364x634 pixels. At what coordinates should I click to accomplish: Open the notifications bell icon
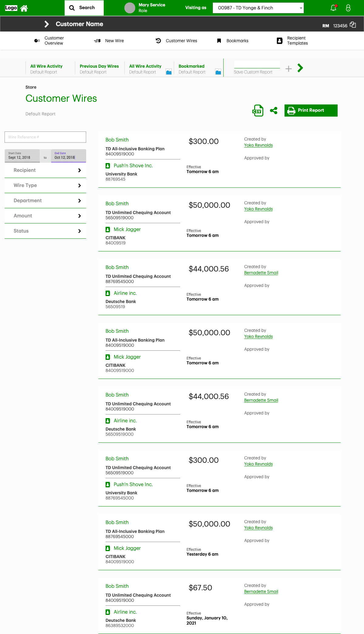[333, 8]
